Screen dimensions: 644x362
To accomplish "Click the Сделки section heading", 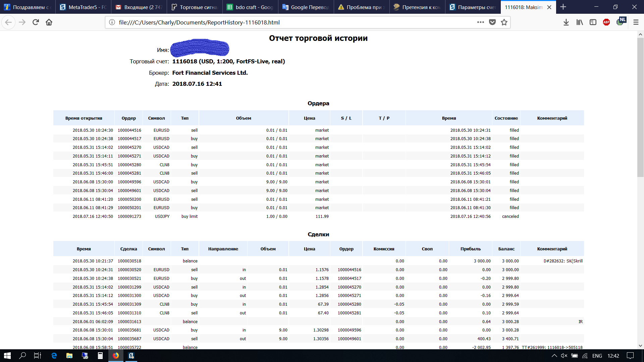I will (x=318, y=234).
